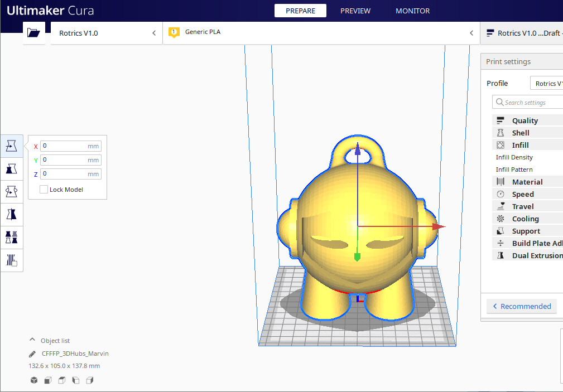Click the Print settings panel header
The width and height of the screenshot is (563, 392).
522,62
